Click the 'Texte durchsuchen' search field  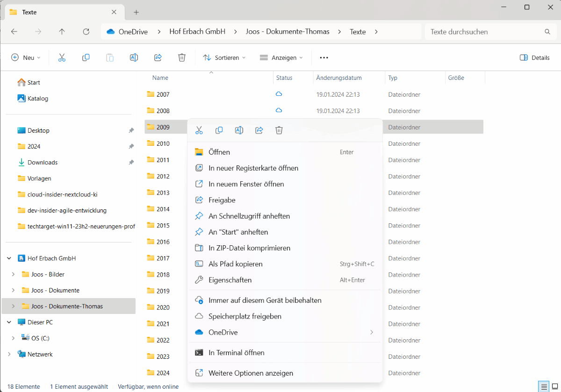pyautogui.click(x=486, y=31)
